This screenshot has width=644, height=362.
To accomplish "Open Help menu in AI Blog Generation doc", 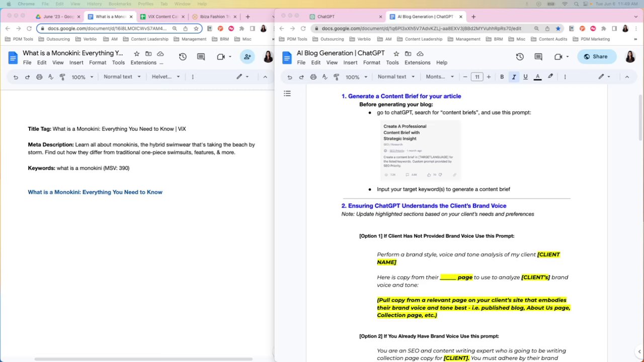I will [x=442, y=63].
